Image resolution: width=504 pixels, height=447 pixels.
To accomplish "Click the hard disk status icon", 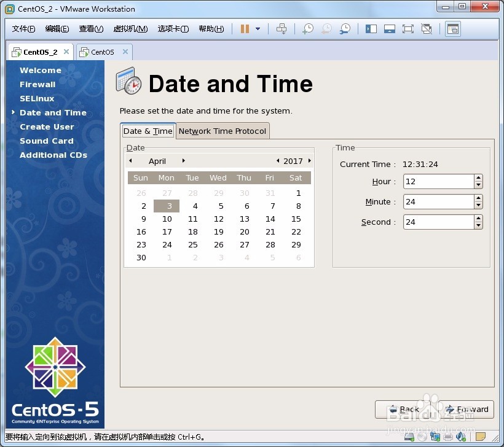I will coord(409,437).
